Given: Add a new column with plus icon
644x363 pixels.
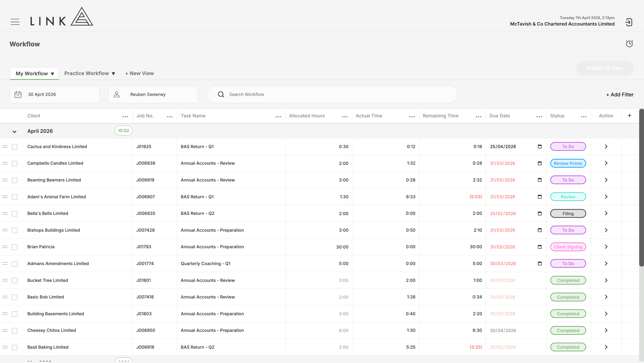Looking at the screenshot, I should point(629,115).
